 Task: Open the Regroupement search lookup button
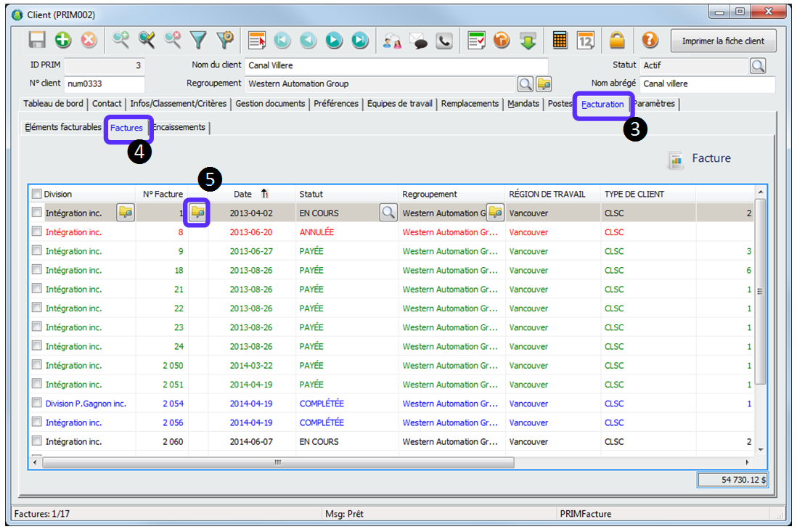[524, 84]
